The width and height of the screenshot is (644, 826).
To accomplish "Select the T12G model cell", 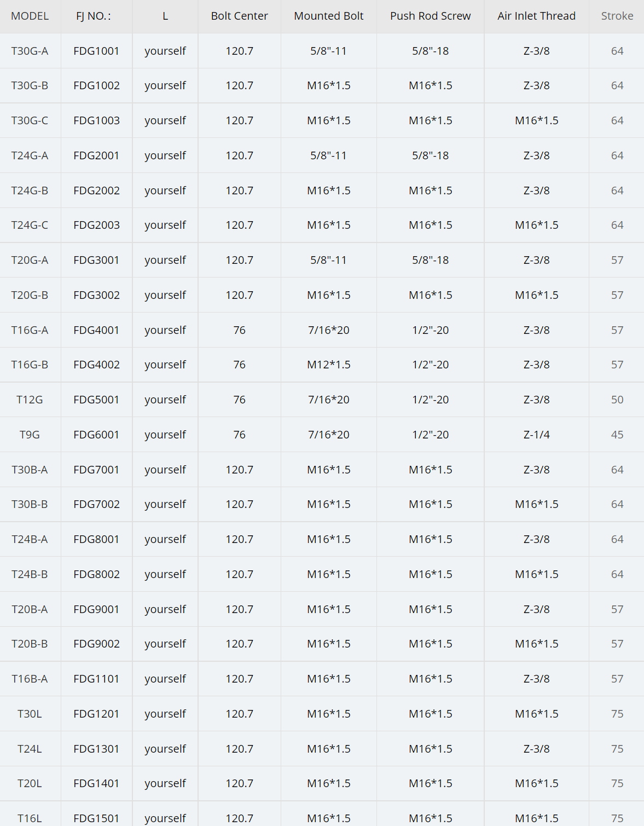I will (30, 400).
